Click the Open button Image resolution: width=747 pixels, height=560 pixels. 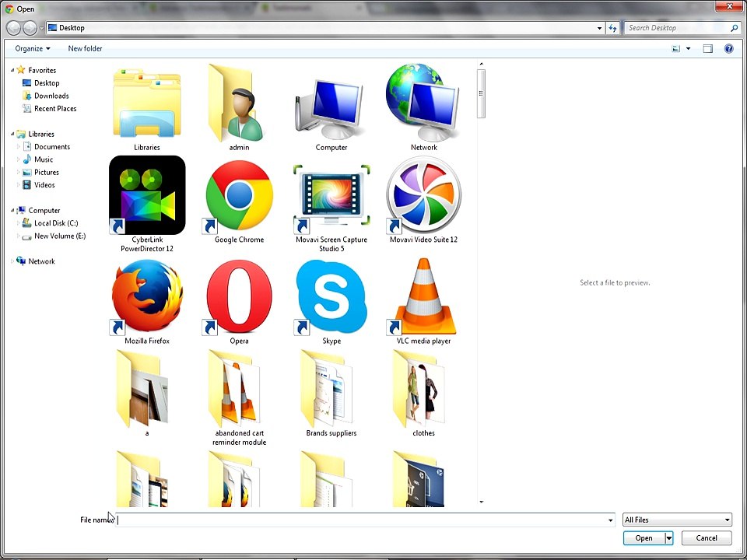tap(644, 538)
